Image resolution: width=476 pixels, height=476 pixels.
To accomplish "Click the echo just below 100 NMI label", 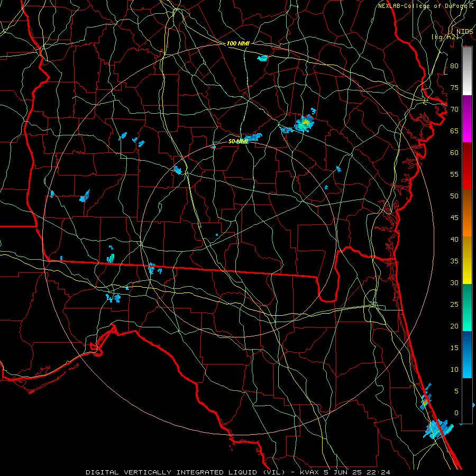I will [x=263, y=58].
